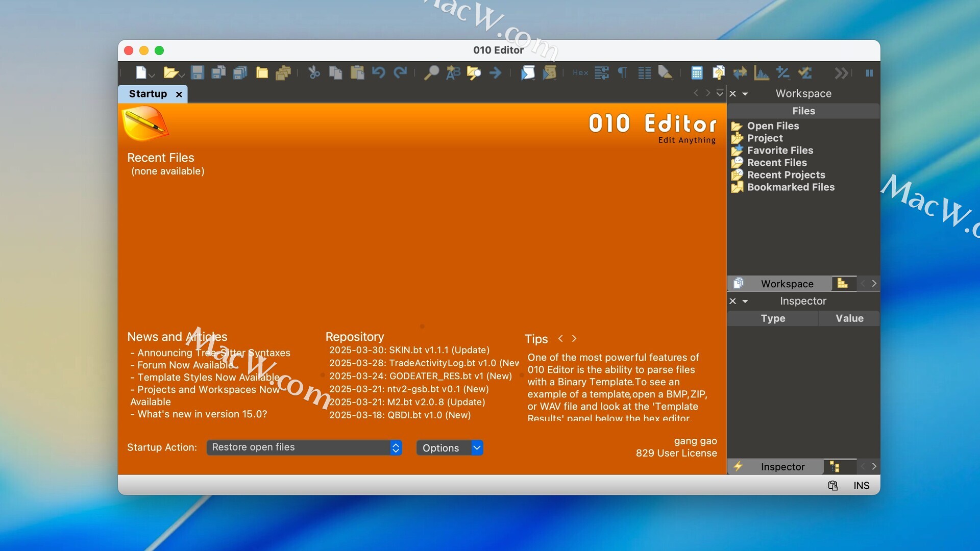Click the Replace AB icon
This screenshot has width=980, height=551.
click(453, 73)
